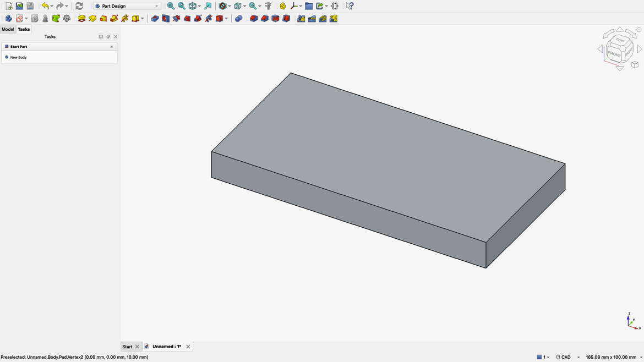Click the What's This help cursor icon

point(350,6)
